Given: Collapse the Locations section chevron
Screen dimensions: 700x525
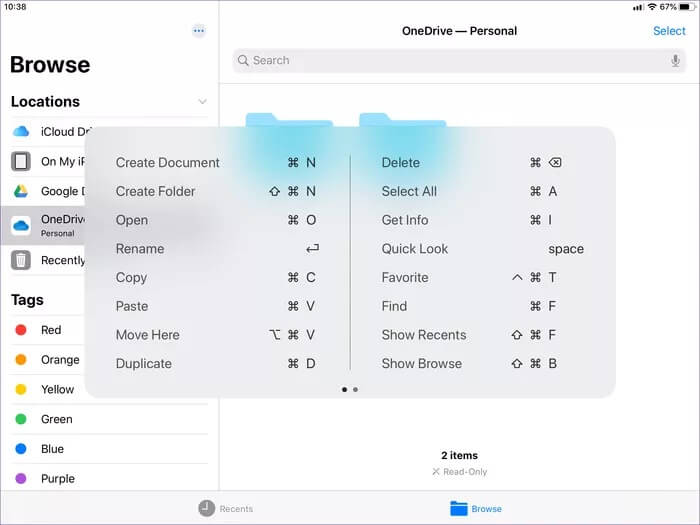Looking at the screenshot, I should [x=202, y=102].
